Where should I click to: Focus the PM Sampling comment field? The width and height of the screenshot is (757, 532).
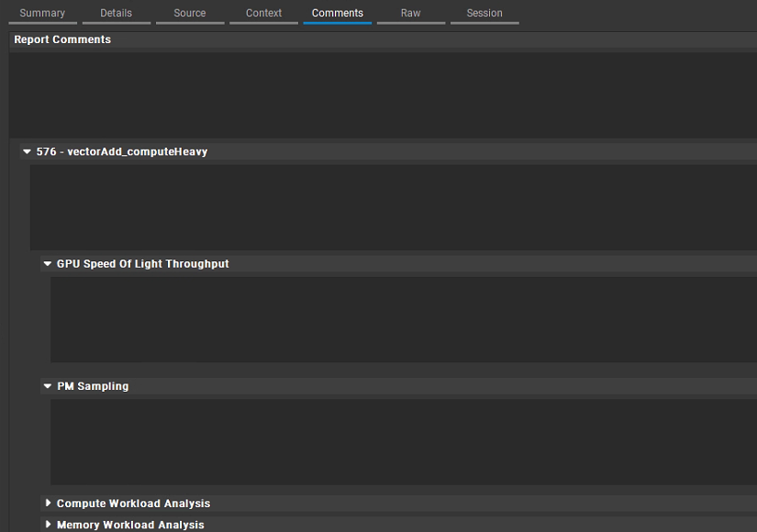[x=402, y=442]
